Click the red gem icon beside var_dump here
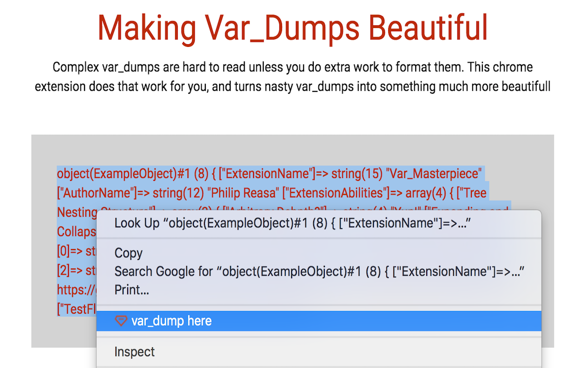 coord(121,321)
